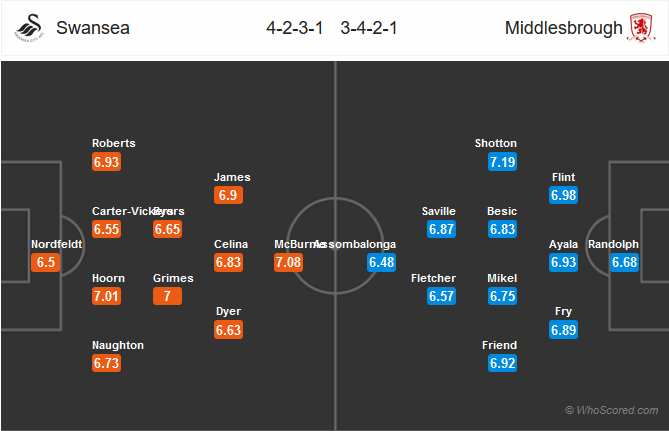The image size is (669, 431).
Task: Click the 3-4-2-1 formation label
Action: pos(369,28)
